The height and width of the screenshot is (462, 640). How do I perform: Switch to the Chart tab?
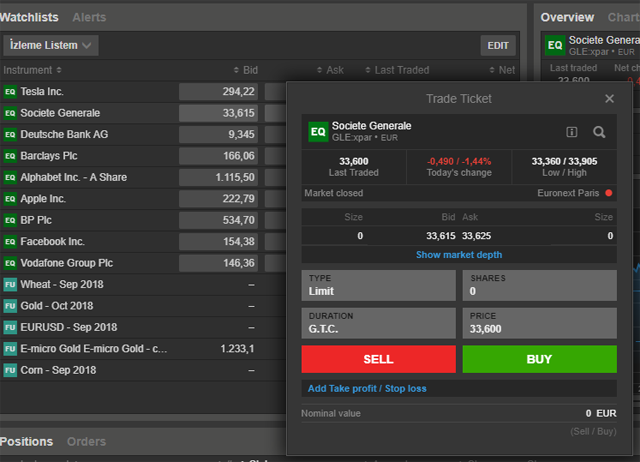point(623,17)
